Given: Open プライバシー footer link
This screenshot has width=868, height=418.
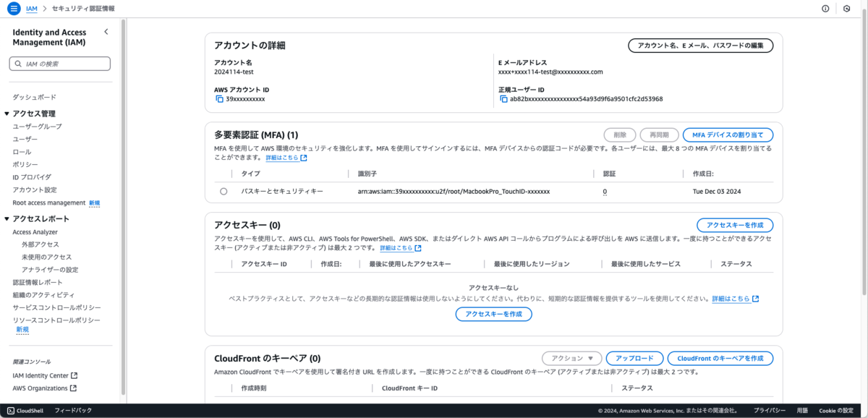Looking at the screenshot, I should (770, 411).
